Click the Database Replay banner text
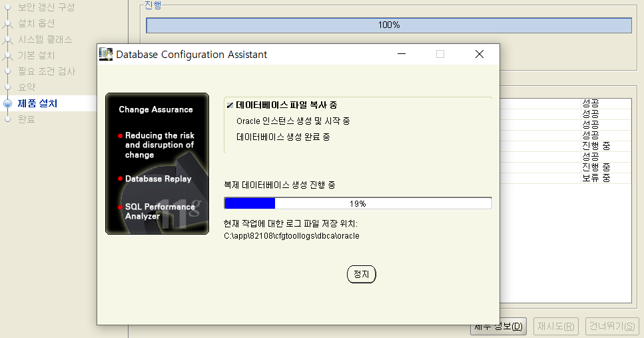Screen dimensions: 644x338 [158, 179]
